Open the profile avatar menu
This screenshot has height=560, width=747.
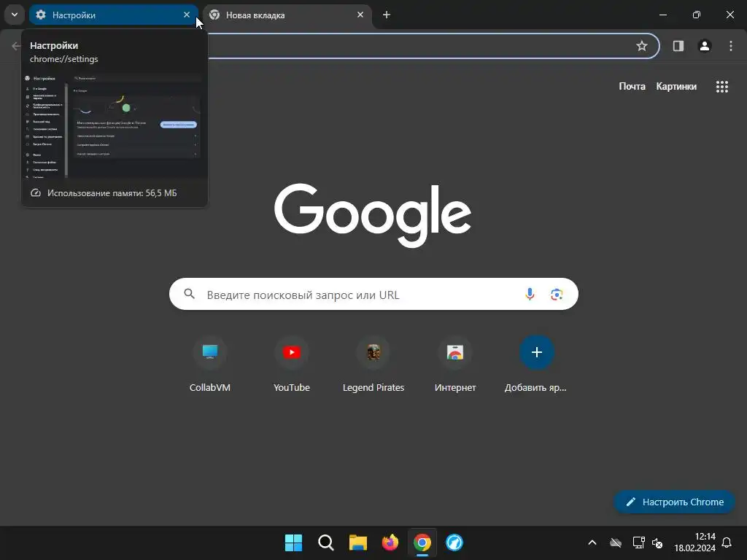click(x=704, y=46)
